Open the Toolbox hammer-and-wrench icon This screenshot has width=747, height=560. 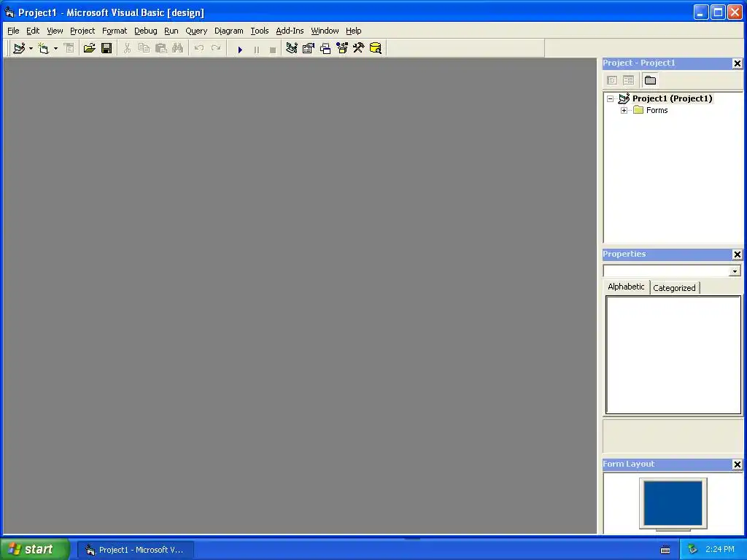pyautogui.click(x=358, y=48)
